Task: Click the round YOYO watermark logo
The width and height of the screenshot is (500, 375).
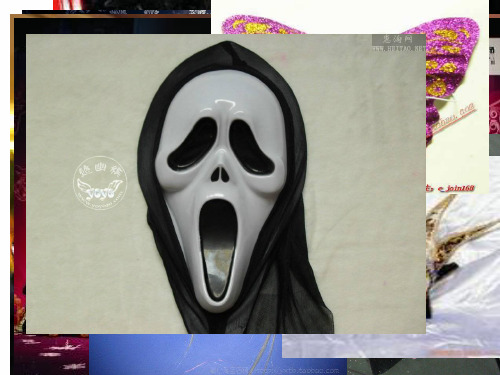Action: click(x=100, y=183)
